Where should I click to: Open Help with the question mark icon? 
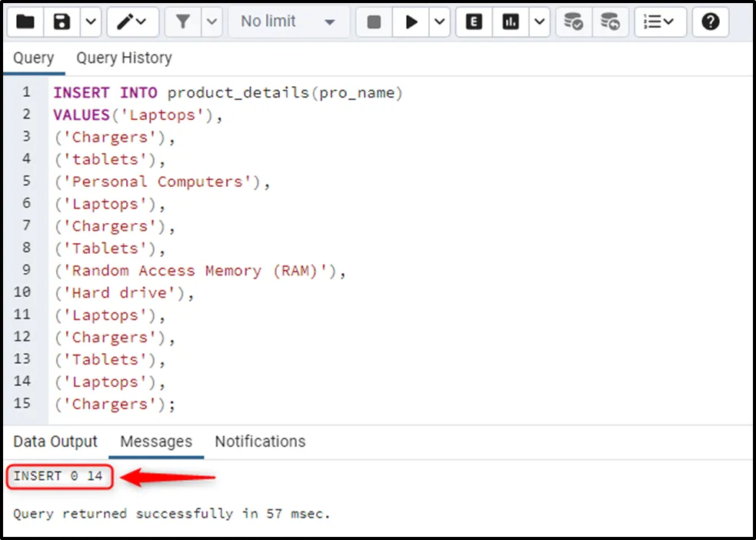click(711, 22)
